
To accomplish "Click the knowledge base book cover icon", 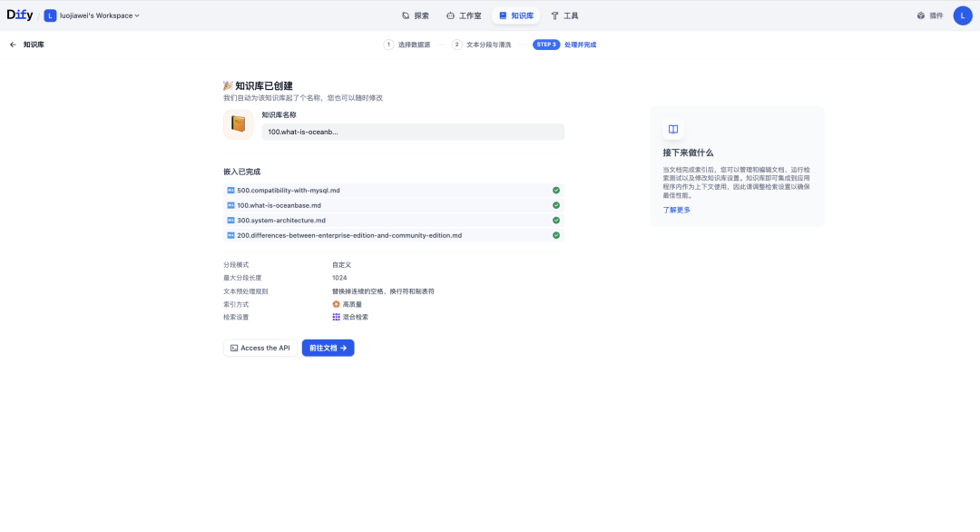I will pyautogui.click(x=238, y=123).
